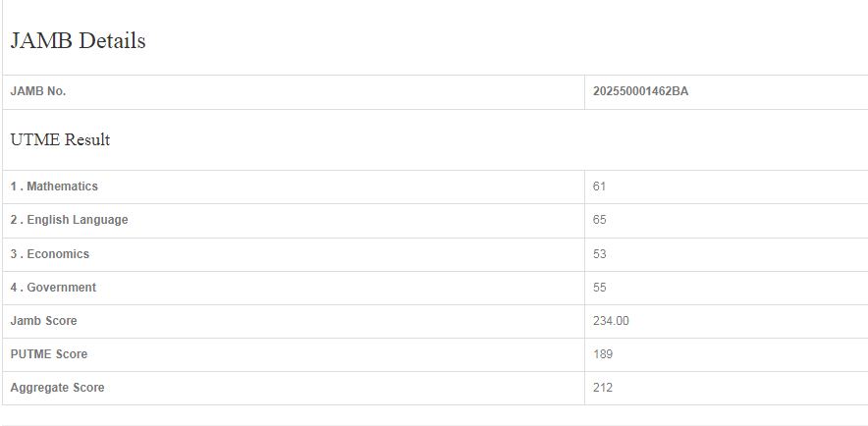The width and height of the screenshot is (868, 426).
Task: Click the Aggregate Score label
Action: pos(57,388)
